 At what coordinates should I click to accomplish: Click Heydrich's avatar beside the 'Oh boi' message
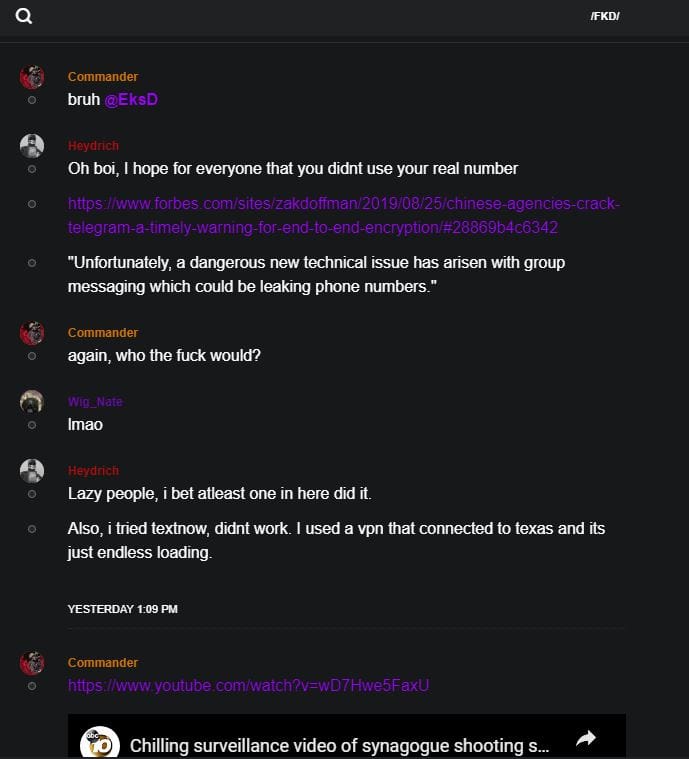coord(32,146)
